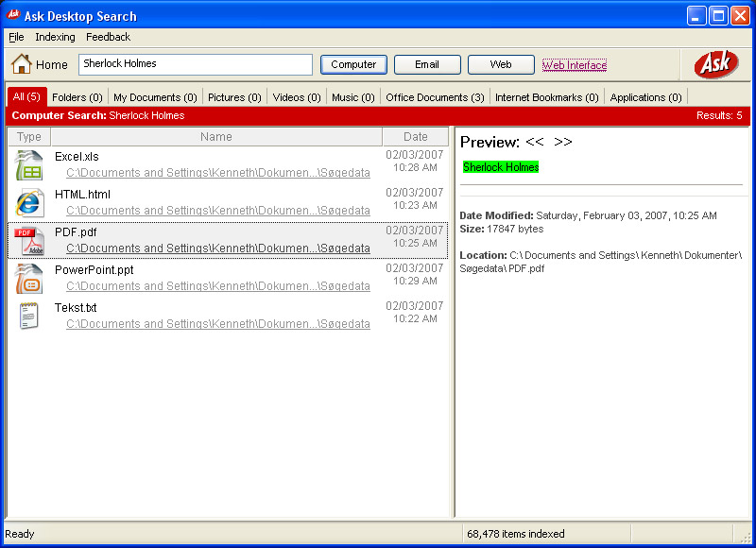Image resolution: width=756 pixels, height=548 pixels.
Task: Click the Web search button
Action: pyautogui.click(x=501, y=64)
